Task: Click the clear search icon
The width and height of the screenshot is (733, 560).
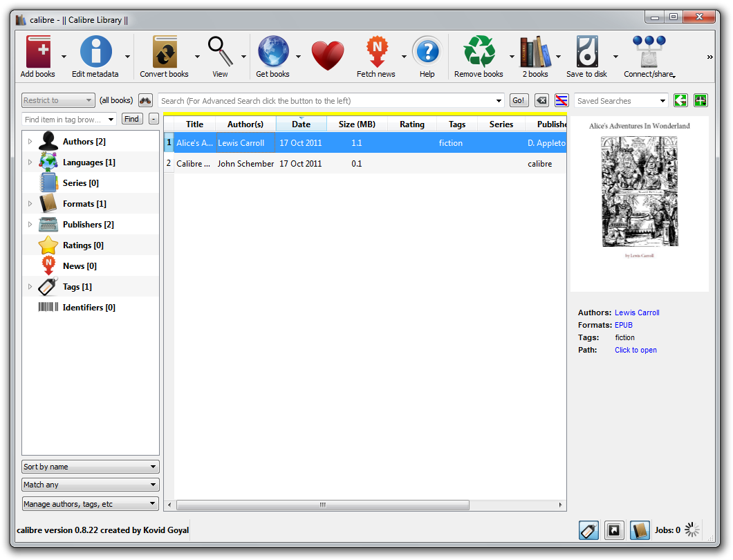Action: 541,100
